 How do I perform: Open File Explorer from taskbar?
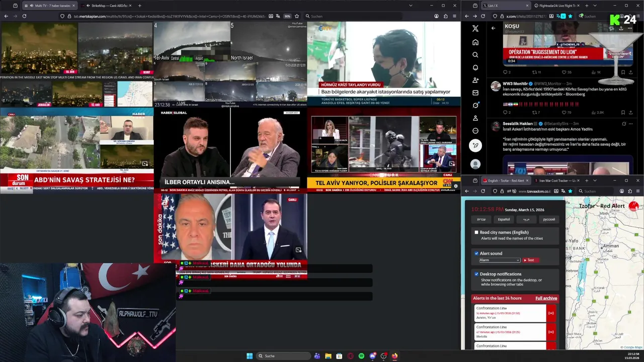coord(328,356)
